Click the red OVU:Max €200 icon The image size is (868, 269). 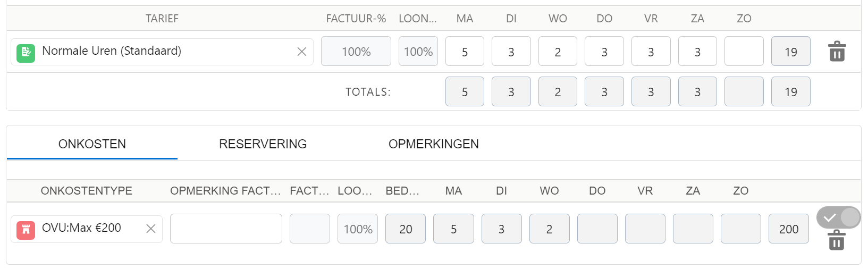point(26,230)
